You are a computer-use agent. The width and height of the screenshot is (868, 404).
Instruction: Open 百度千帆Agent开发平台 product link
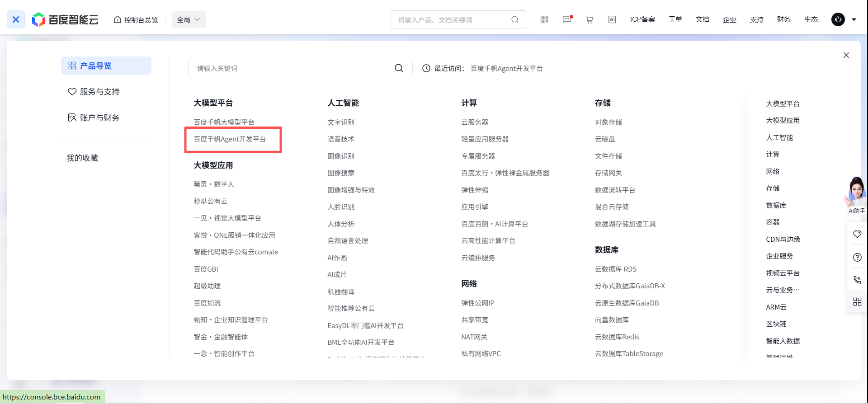230,139
